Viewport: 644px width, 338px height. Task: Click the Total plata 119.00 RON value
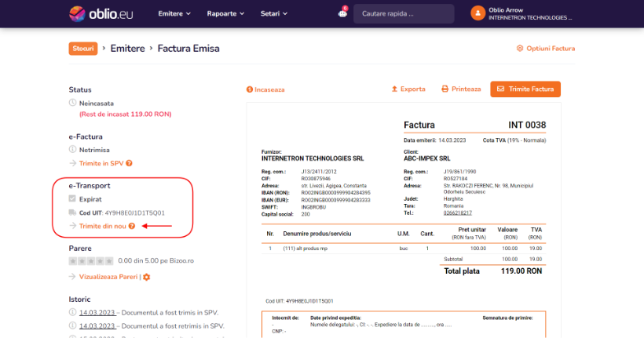(x=521, y=271)
